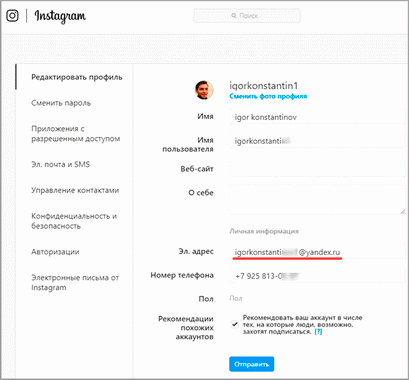
Task: Click the resize handle of the О себе textarea
Action: tap(402, 211)
